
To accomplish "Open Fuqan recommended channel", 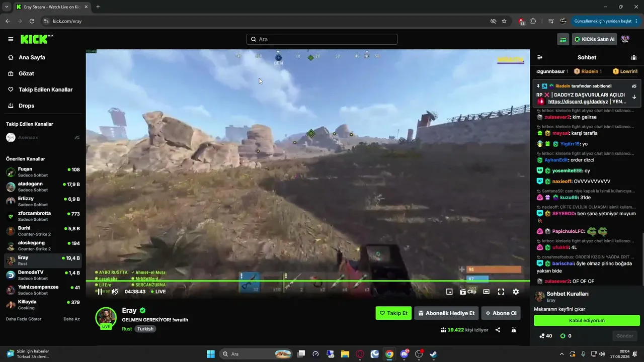I will [x=43, y=172].
